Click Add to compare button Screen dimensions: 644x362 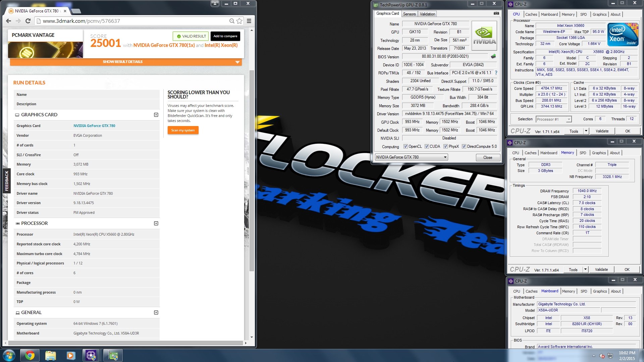pyautogui.click(x=225, y=36)
